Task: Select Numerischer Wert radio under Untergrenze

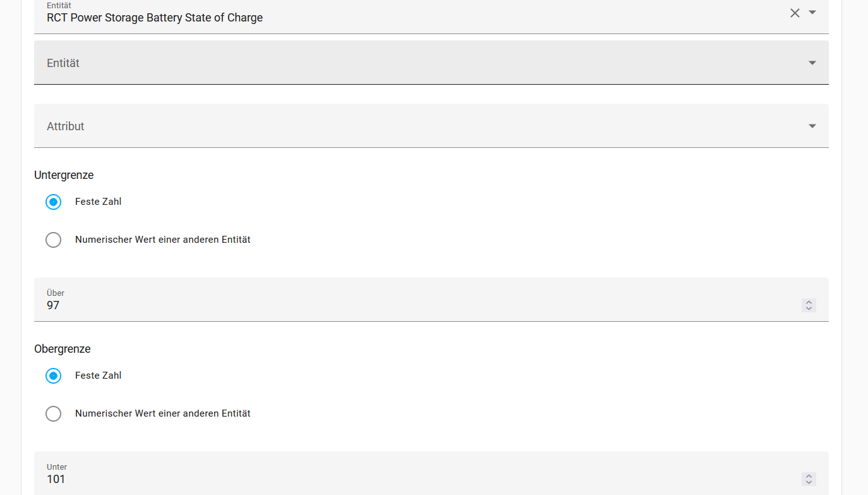Action: tap(54, 240)
